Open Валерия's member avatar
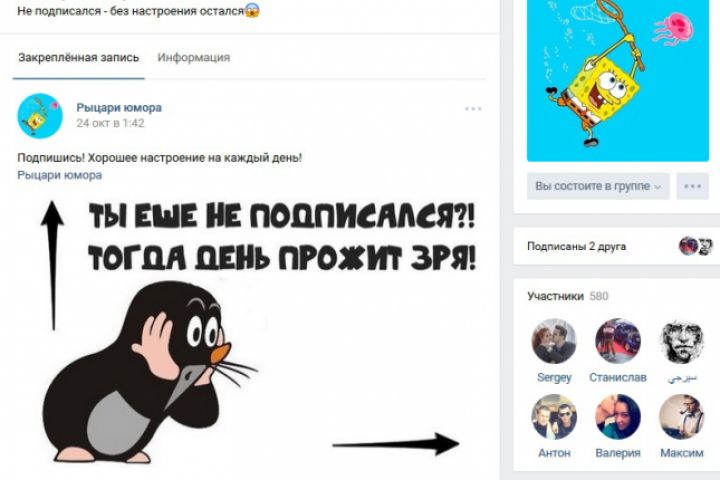720x480 pixels. pos(618,417)
